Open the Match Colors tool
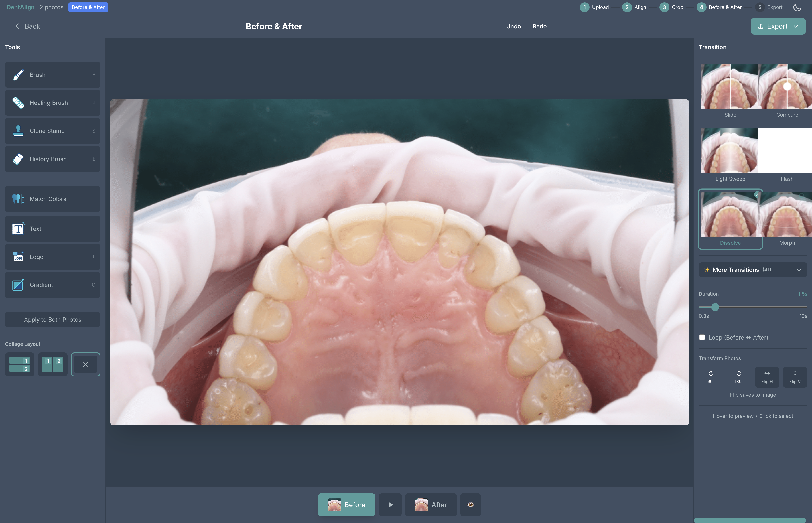The width and height of the screenshot is (812, 523). 52,199
